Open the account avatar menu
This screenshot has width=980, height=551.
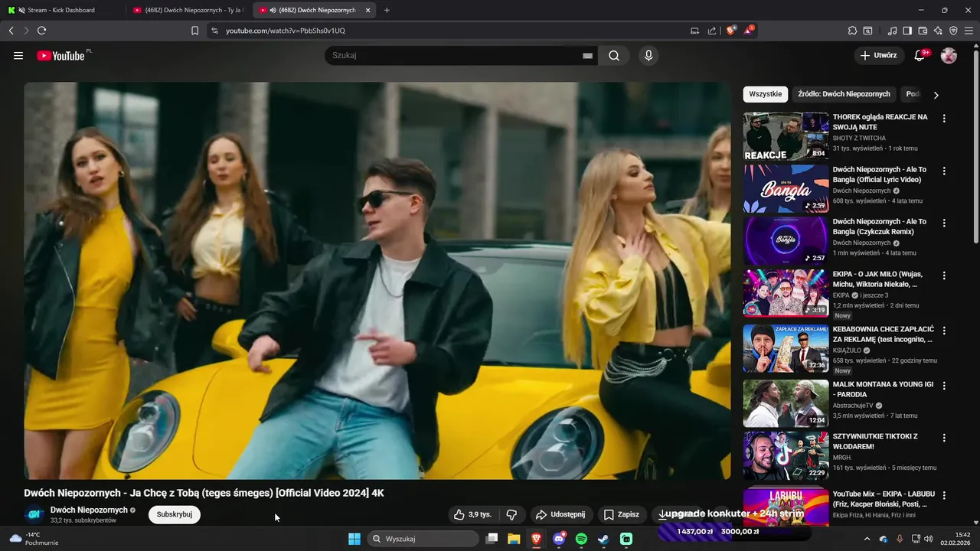(x=949, y=55)
